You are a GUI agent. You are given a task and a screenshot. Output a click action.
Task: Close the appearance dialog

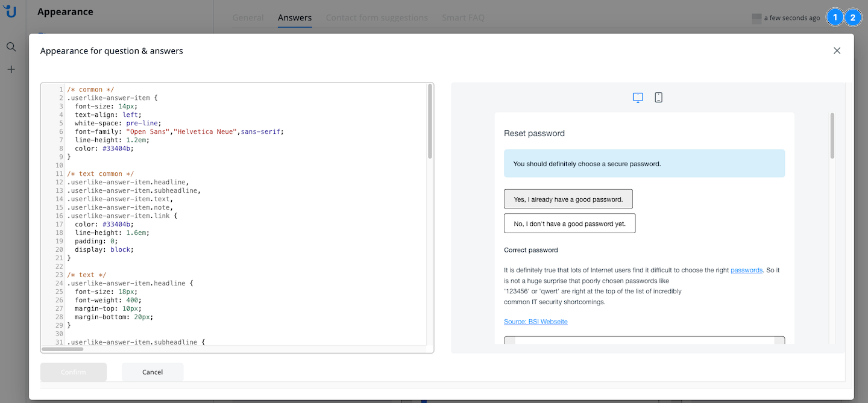pos(837,51)
